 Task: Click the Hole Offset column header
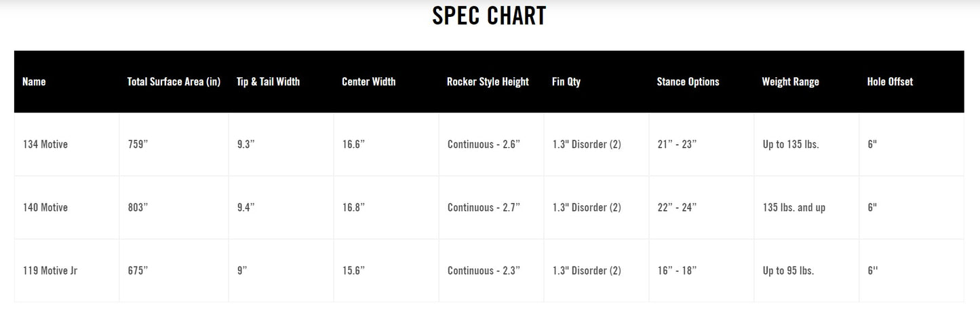[x=890, y=81]
